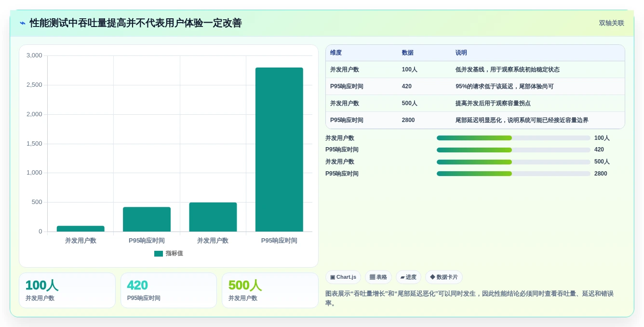Screen dimensions: 644x327
Task: Click the 数据 column header
Action: pyautogui.click(x=408, y=53)
